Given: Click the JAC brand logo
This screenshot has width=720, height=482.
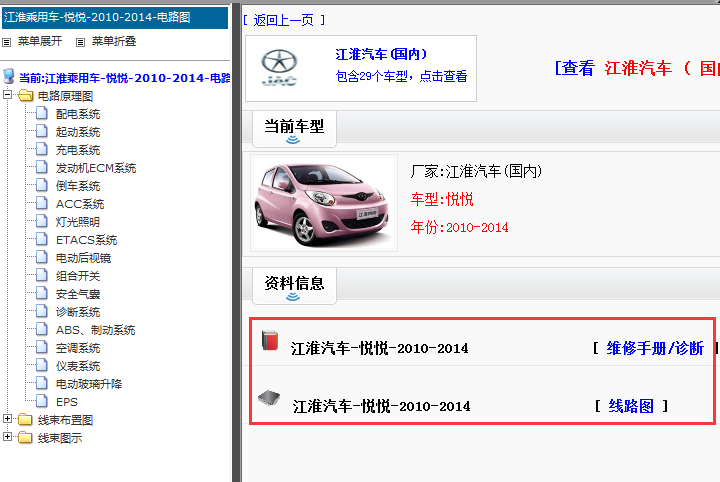Looking at the screenshot, I should point(279,68).
